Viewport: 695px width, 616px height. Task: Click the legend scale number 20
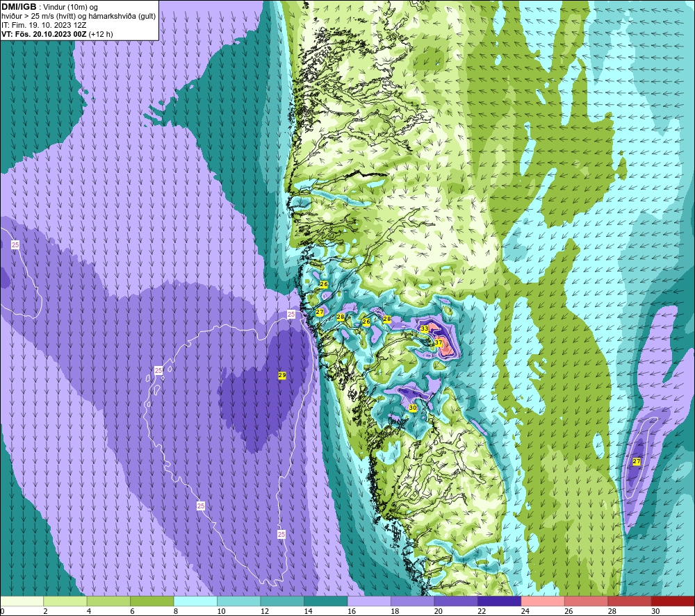coord(439,611)
